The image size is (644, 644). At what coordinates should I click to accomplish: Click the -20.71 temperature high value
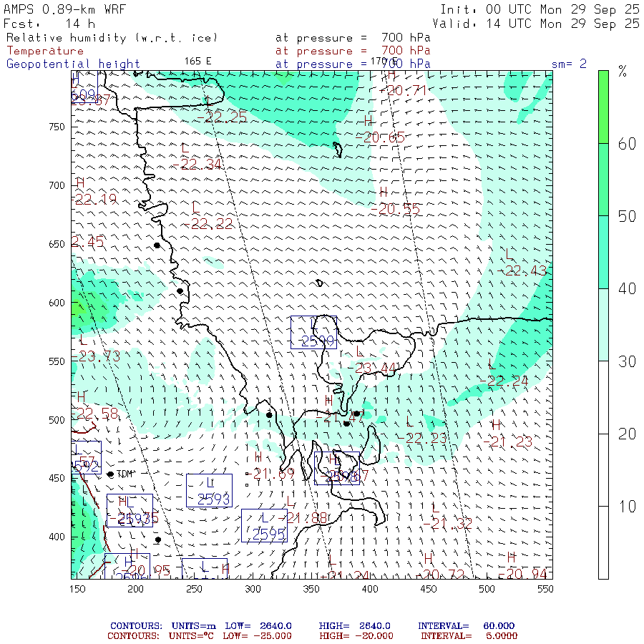404,90
